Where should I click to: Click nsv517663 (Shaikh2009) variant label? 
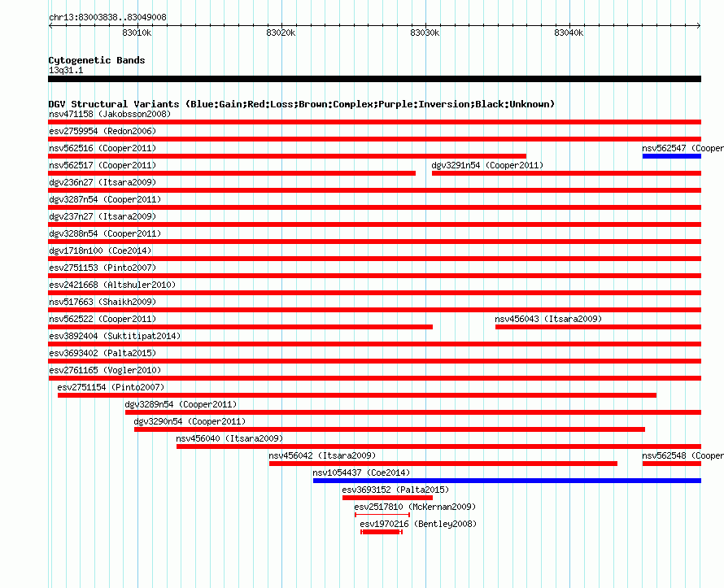coord(102,302)
